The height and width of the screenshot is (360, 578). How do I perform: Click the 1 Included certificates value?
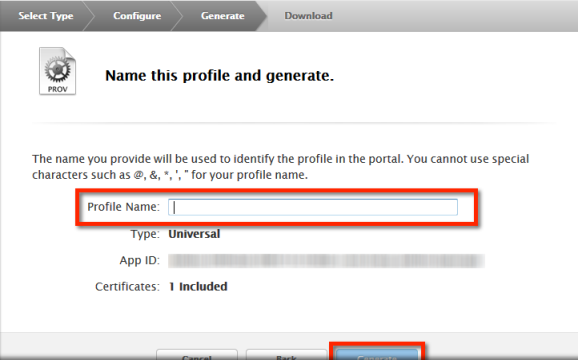tap(198, 287)
